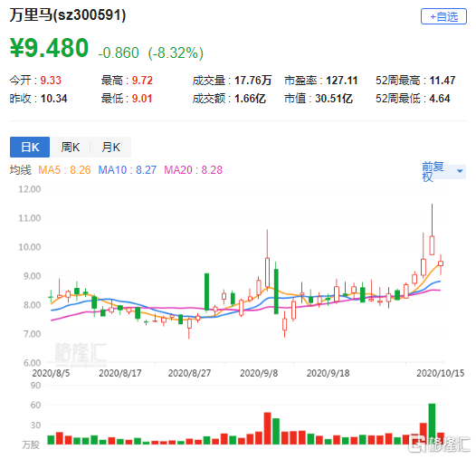
Task: Click the 2020/8/17 date axis label
Action: (120, 373)
